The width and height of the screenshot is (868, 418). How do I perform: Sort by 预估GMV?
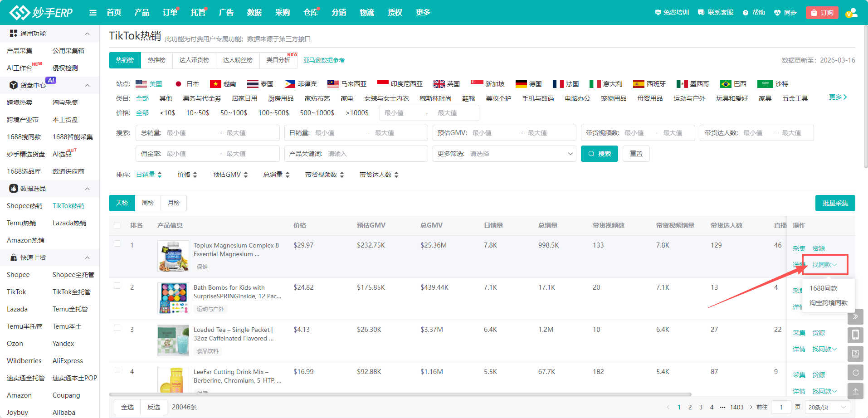230,175
